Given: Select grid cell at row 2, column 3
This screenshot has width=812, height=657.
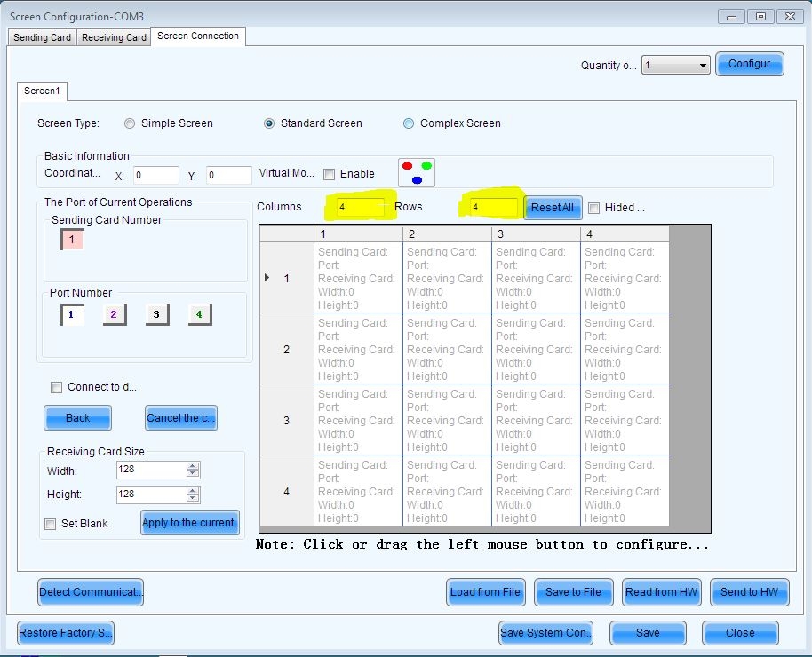Looking at the screenshot, I should click(536, 349).
